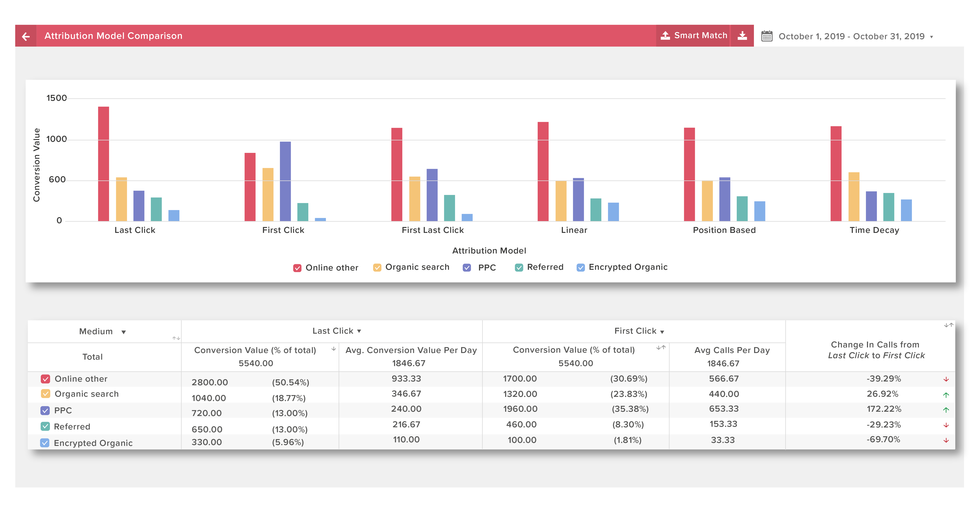980x510 pixels.
Task: Toggle Organic search legend checkbox
Action: click(x=377, y=267)
